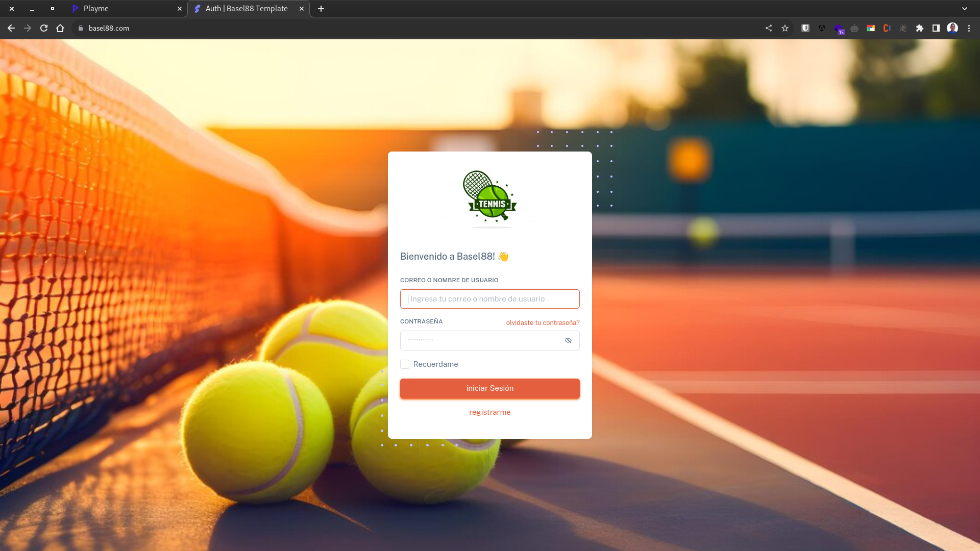This screenshot has width=980, height=551.
Task: Expand the tab search chevron
Action: [965, 9]
